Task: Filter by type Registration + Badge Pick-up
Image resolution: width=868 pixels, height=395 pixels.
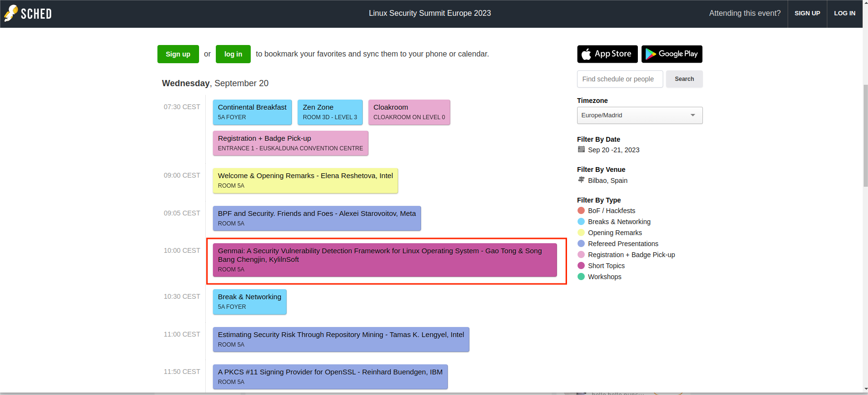Action: point(631,255)
